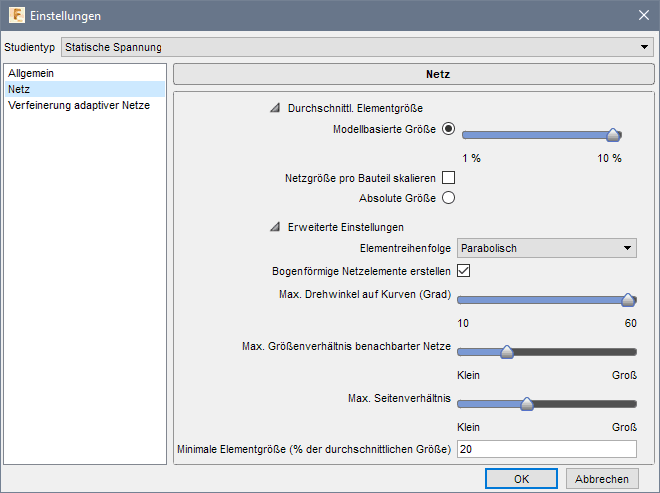This screenshot has width=660, height=493.
Task: Close the Einstellungen dialog window
Action: pos(642,16)
